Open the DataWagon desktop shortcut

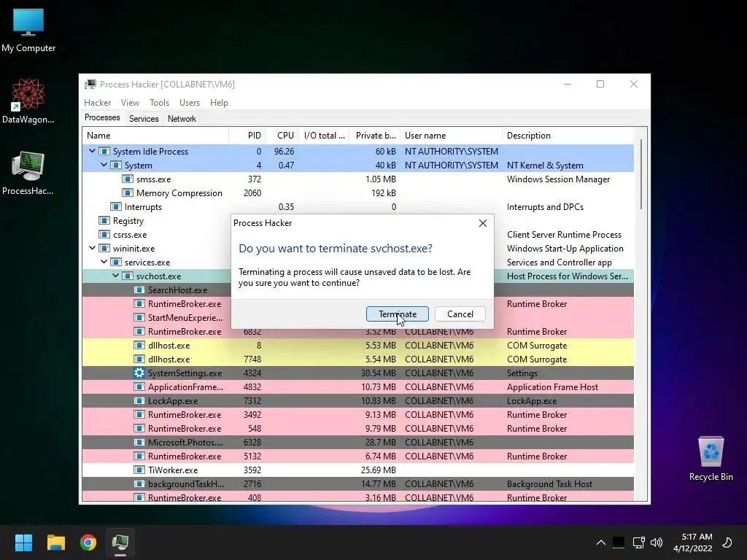tap(28, 101)
